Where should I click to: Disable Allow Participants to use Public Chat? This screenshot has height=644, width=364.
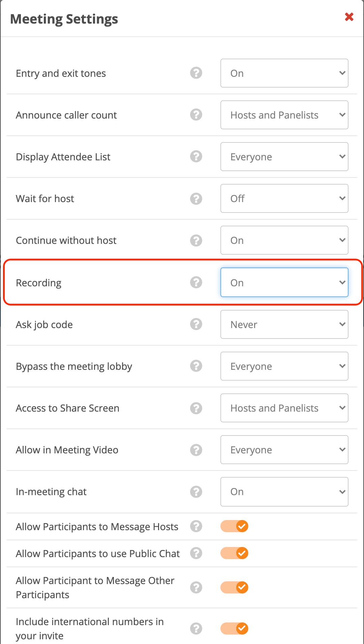click(234, 553)
